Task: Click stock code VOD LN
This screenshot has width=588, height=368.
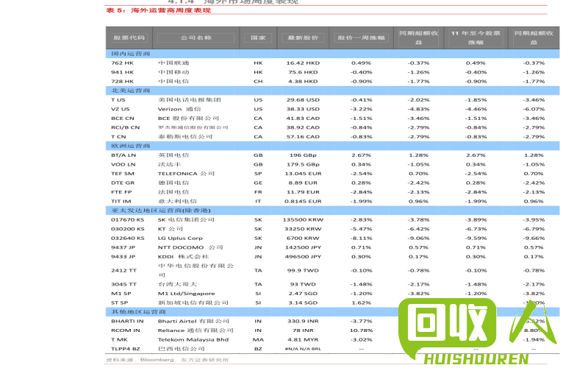Action: [123, 164]
